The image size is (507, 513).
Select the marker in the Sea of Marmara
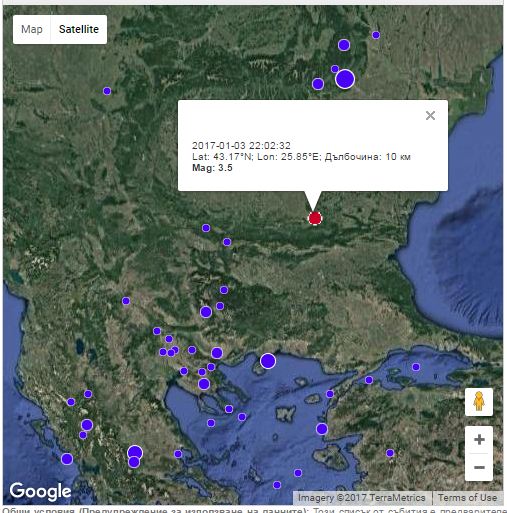(x=415, y=367)
